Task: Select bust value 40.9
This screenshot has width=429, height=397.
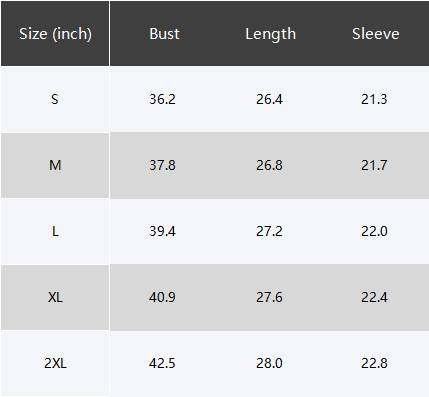Action: click(162, 297)
